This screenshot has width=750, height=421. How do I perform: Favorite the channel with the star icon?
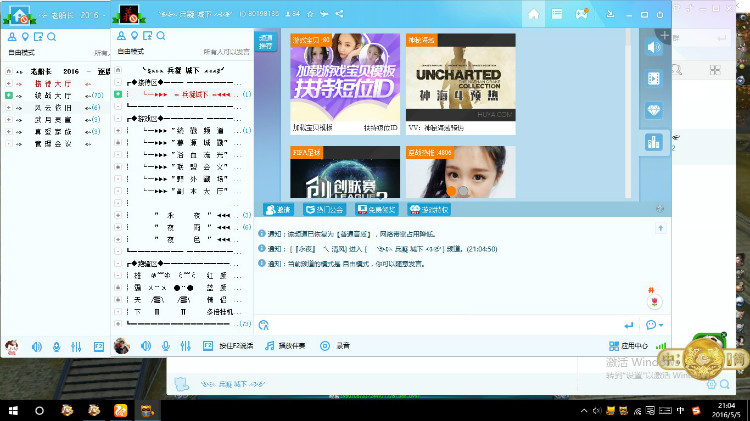point(310,14)
